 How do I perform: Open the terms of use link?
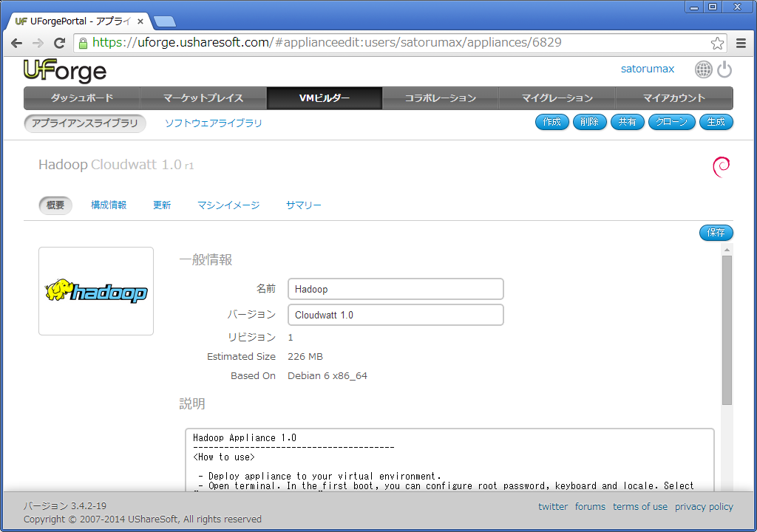[x=640, y=506]
